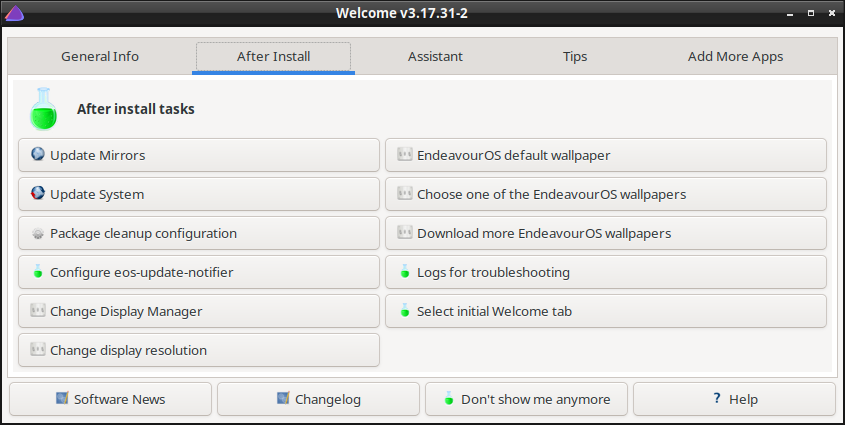Screen dimensions: 845x425
Task: Choose one of the EndeavourOS wallpapers
Action: click(606, 194)
